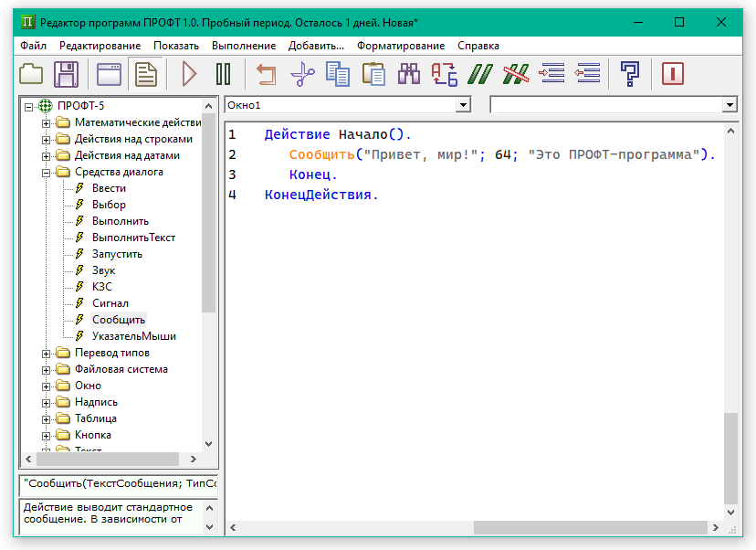Click the description text box below tree
Screen dimensions: 756x550
pos(111,517)
